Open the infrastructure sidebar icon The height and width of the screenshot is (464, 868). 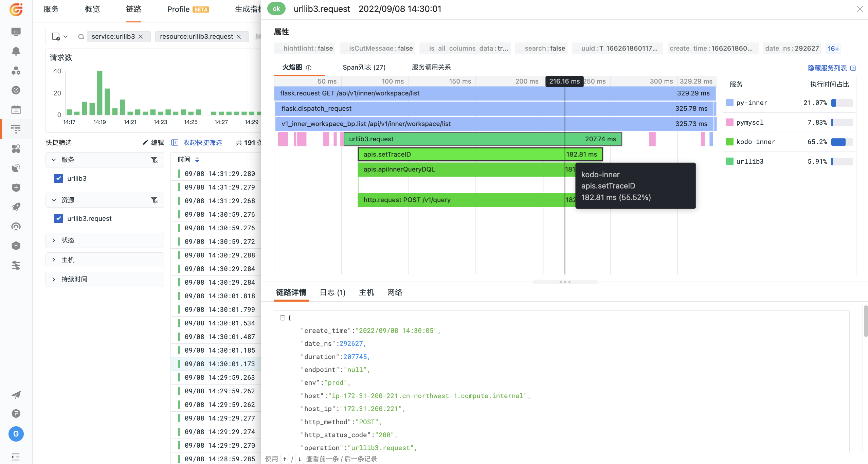click(x=16, y=71)
